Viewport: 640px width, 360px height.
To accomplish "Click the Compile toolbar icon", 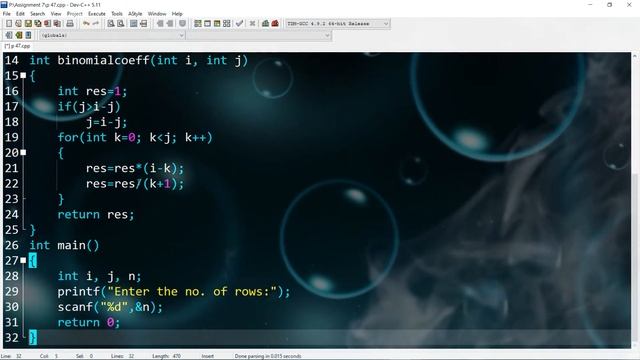I will [x=198, y=24].
